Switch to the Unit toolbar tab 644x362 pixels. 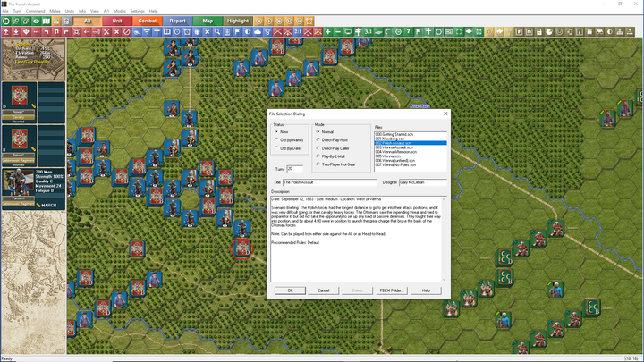pos(117,21)
